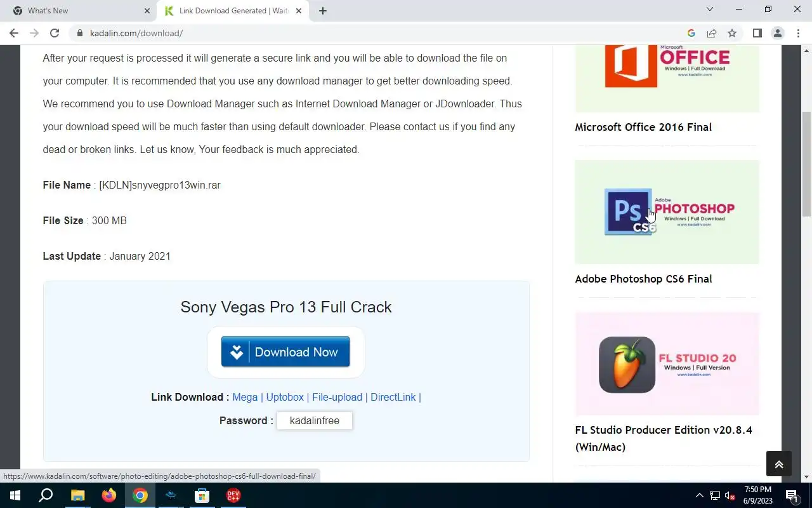Click the page vertical scrollbar thumb

807,164
